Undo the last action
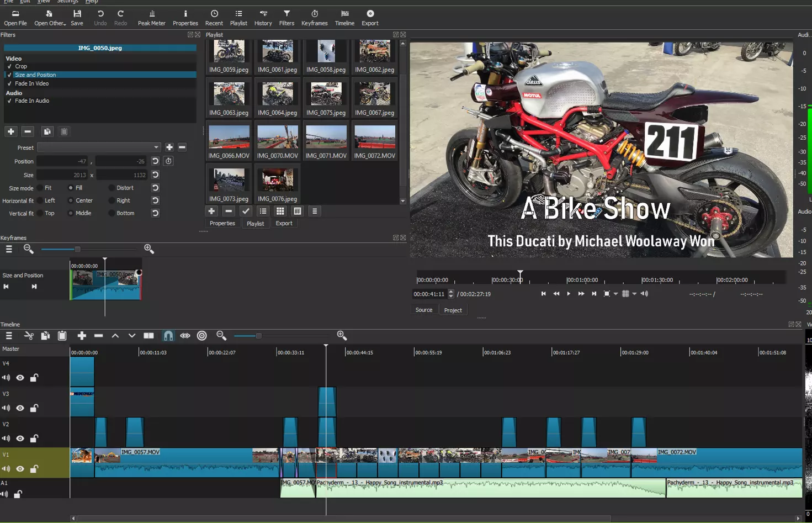The image size is (812, 523). (x=100, y=18)
